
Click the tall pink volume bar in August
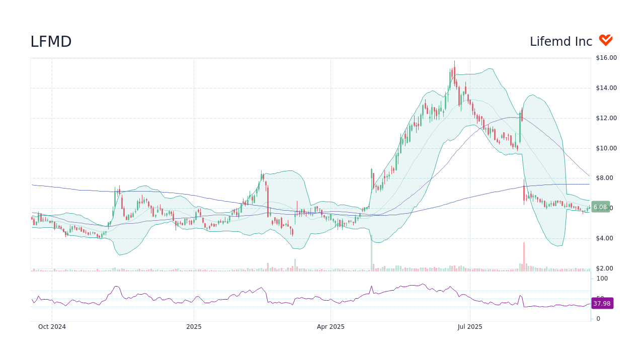pos(524,254)
